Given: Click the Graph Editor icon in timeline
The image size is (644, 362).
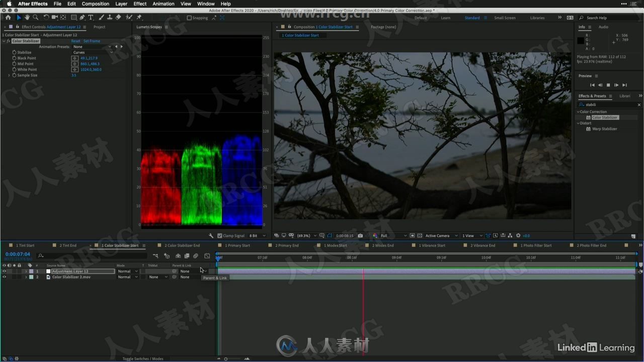Looking at the screenshot, I should click(x=207, y=256).
